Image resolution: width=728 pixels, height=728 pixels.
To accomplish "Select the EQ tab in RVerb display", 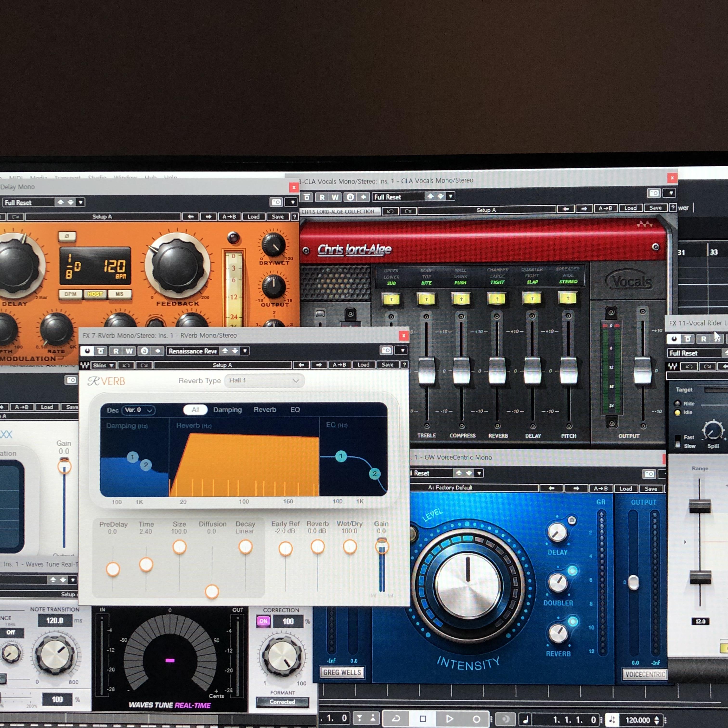I will 295,409.
